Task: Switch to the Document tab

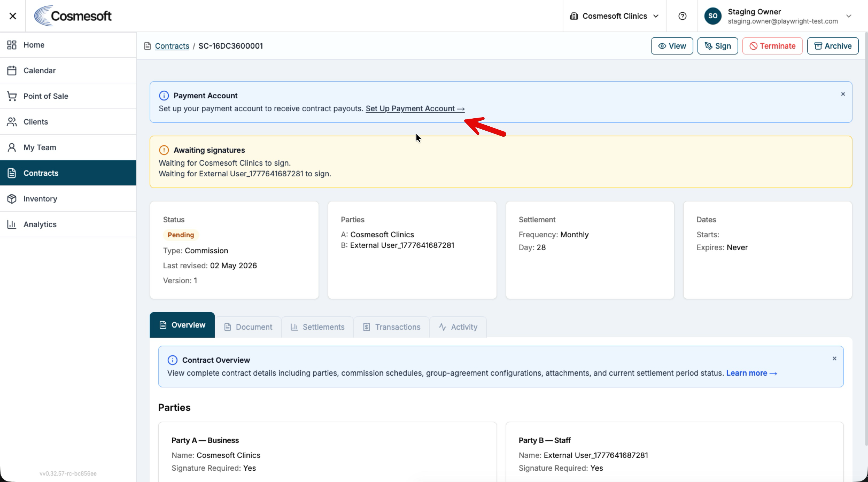Action: click(248, 327)
